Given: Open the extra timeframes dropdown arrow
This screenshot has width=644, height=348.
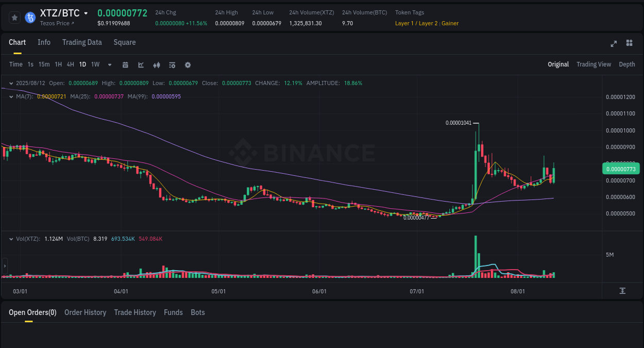Looking at the screenshot, I should (109, 64).
